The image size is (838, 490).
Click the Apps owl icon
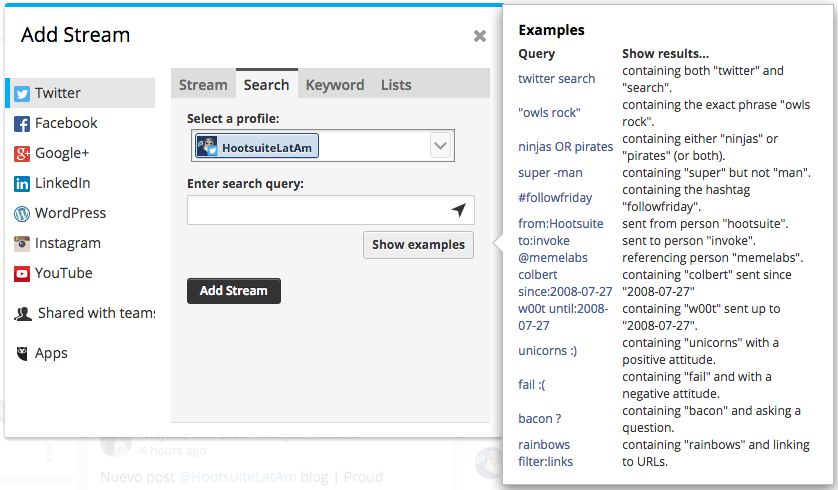click(22, 353)
